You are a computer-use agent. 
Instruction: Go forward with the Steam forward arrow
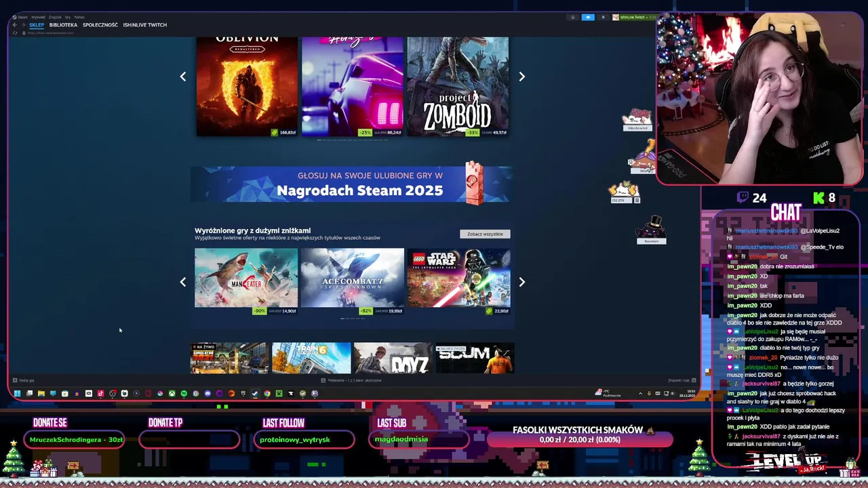coord(23,25)
